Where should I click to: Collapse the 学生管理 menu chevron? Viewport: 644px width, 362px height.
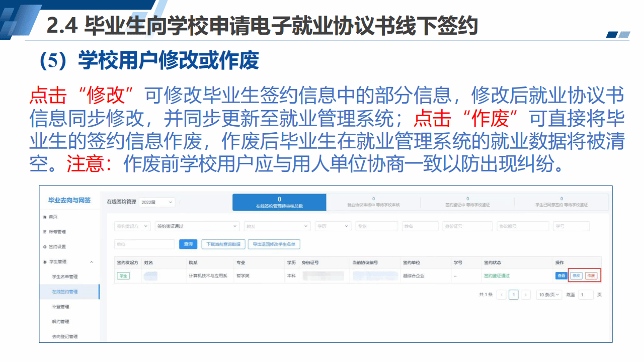[x=91, y=262]
